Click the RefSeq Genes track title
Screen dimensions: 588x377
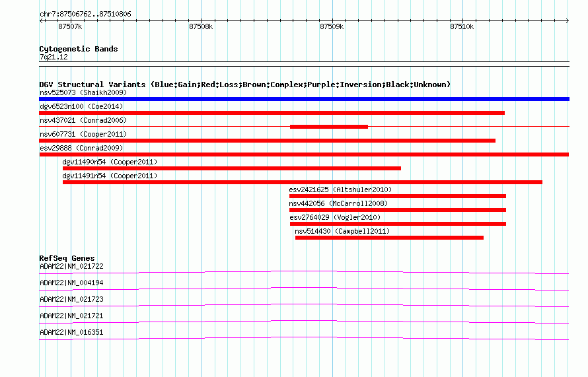tap(67, 258)
